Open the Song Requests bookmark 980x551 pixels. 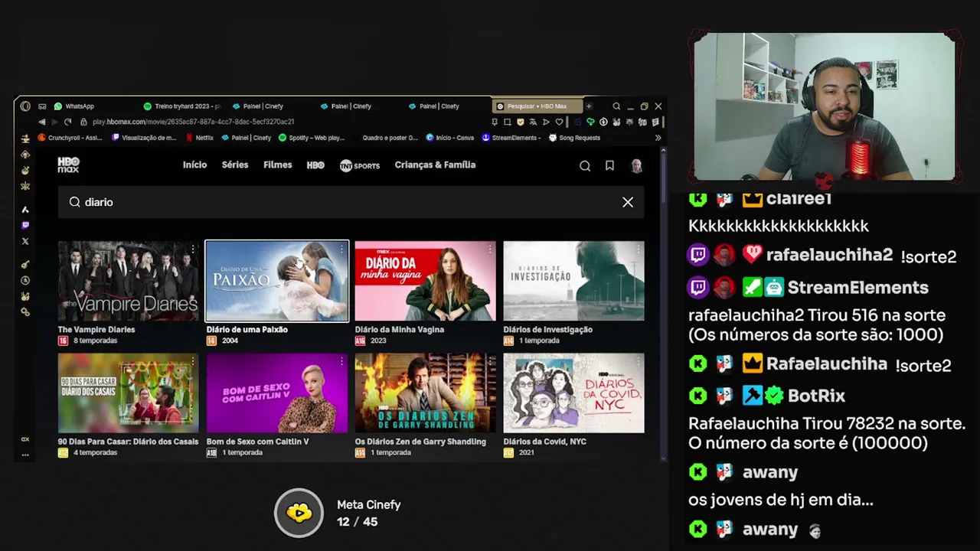pos(575,138)
